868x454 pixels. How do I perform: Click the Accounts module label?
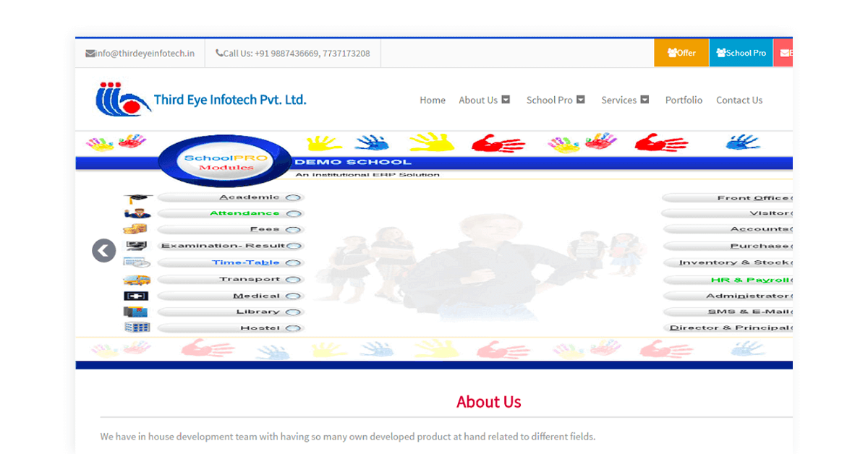coord(759,229)
